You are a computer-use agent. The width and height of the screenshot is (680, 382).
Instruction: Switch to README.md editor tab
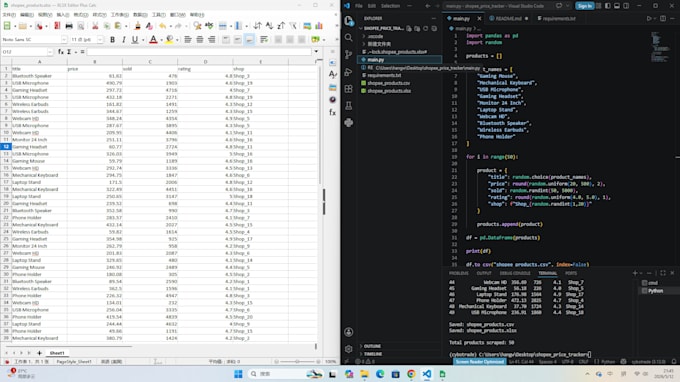point(508,19)
